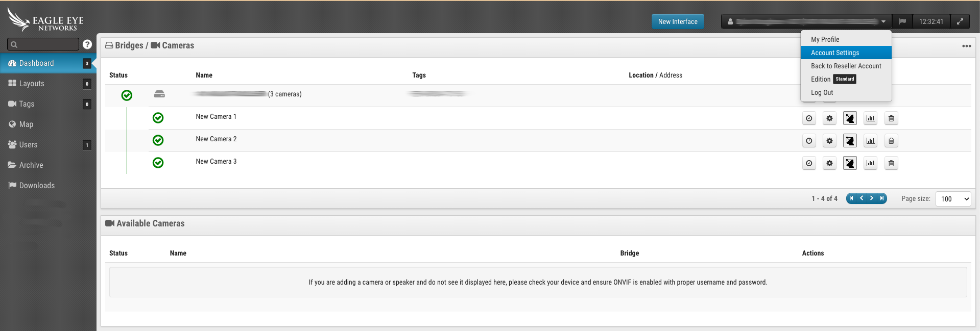Click the bridge device icon in first row

(x=159, y=94)
